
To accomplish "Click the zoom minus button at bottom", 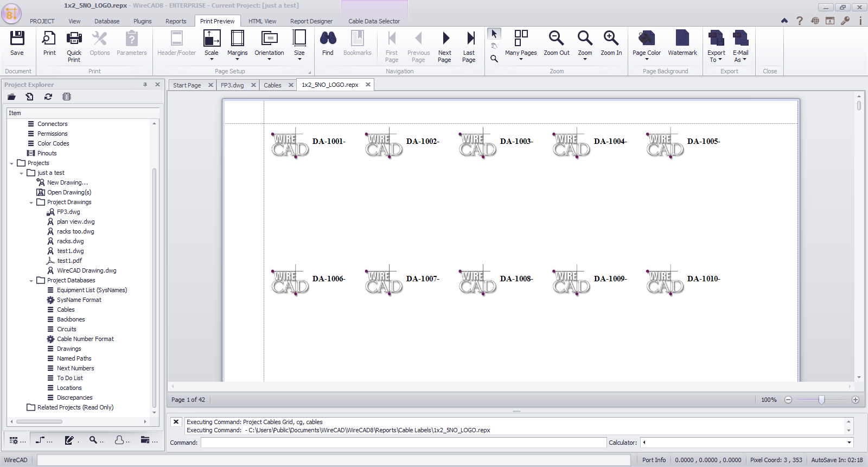I will coord(788,400).
